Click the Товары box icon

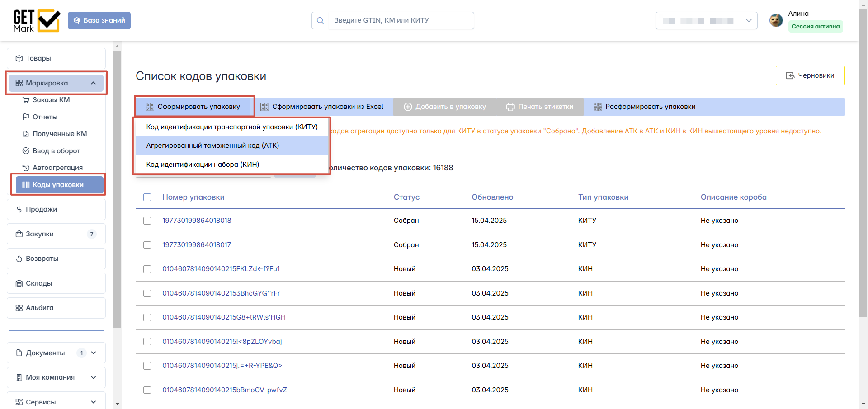tap(19, 58)
